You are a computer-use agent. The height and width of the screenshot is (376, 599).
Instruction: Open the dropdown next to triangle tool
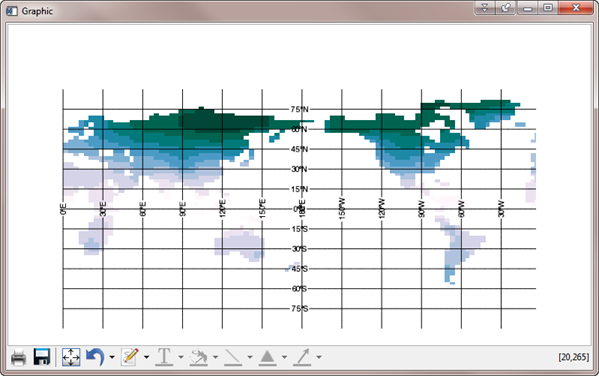[x=284, y=357]
